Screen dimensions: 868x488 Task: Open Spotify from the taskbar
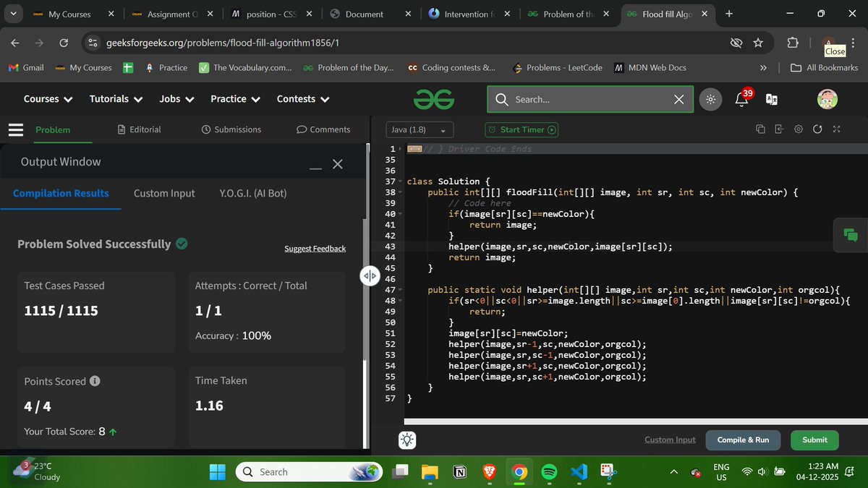(549, 472)
